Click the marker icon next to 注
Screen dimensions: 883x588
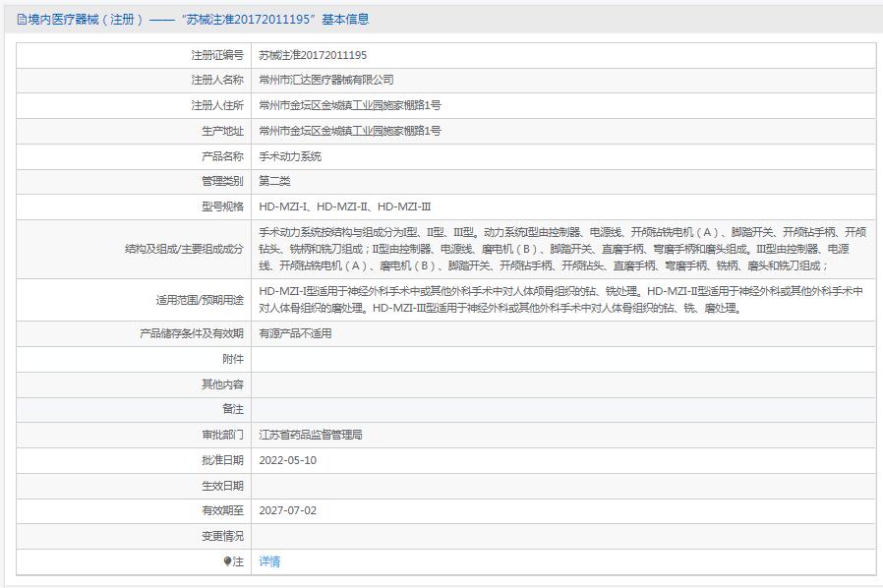[x=228, y=561]
